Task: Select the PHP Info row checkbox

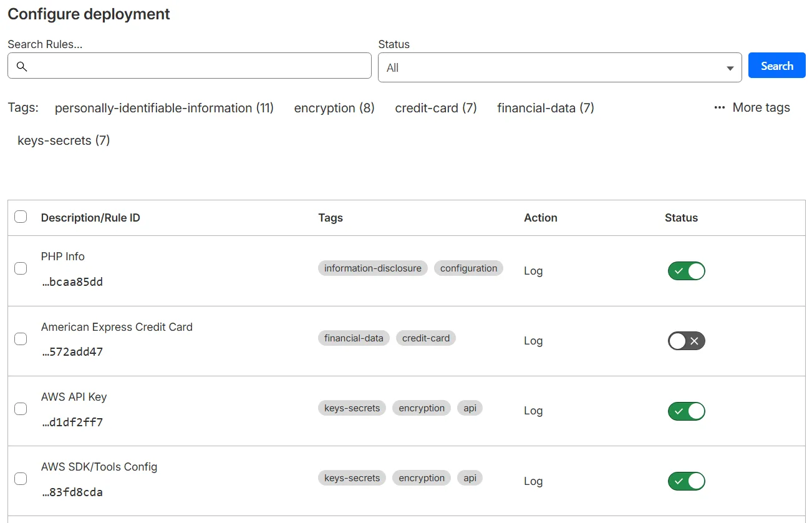Action: click(x=20, y=268)
